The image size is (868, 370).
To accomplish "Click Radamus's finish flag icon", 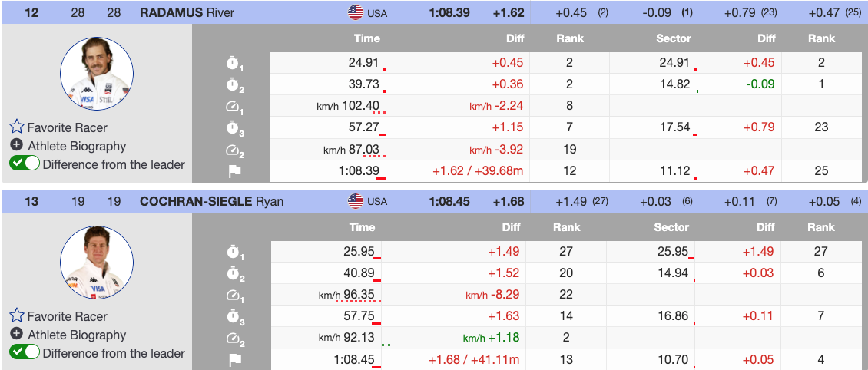I will pos(234,171).
